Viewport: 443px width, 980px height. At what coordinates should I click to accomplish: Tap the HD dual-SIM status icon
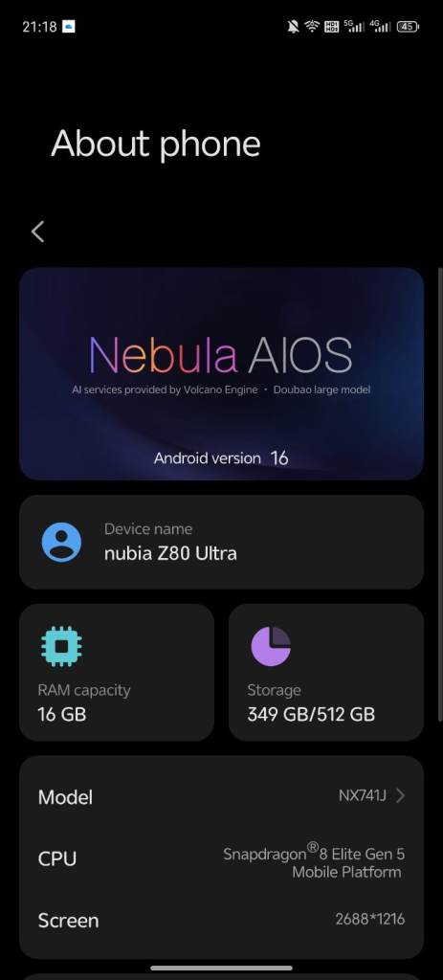coord(332,26)
